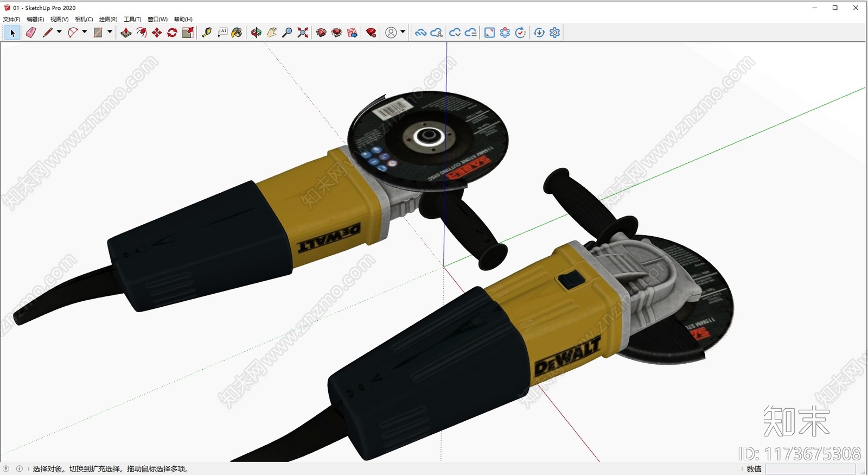The height and width of the screenshot is (475, 868).
Task: Open the 编辑(E) menu
Action: [x=35, y=19]
